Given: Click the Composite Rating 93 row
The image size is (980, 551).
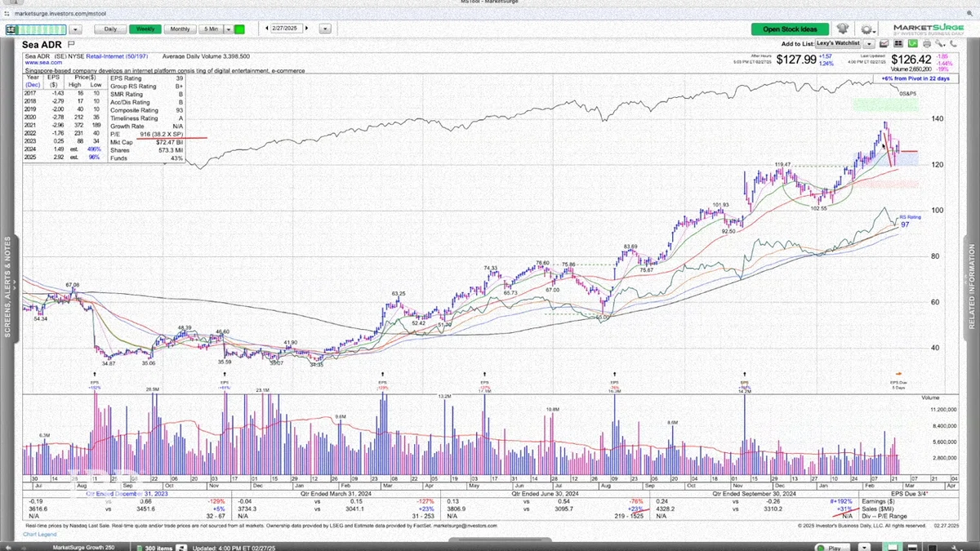Looking at the screenshot, I should (148, 109).
